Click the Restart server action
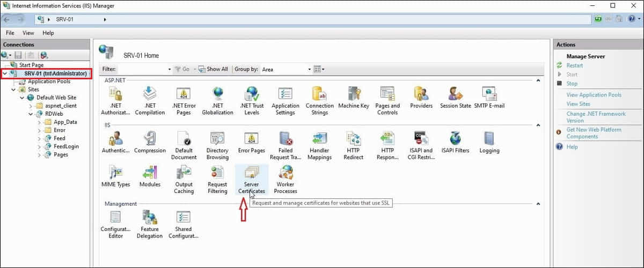644x268 pixels. (x=574, y=65)
